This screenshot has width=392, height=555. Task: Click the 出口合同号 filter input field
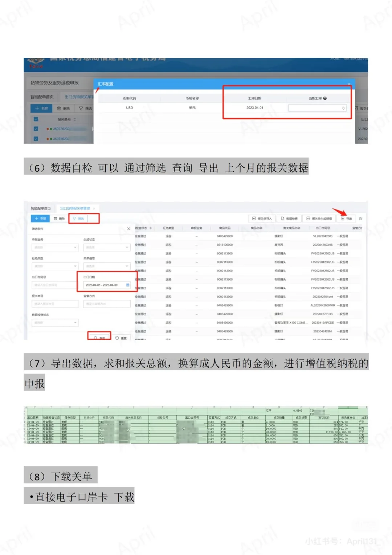click(x=54, y=285)
